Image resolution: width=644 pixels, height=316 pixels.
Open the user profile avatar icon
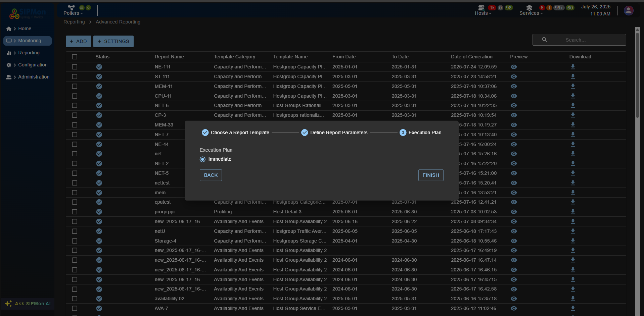pyautogui.click(x=628, y=10)
